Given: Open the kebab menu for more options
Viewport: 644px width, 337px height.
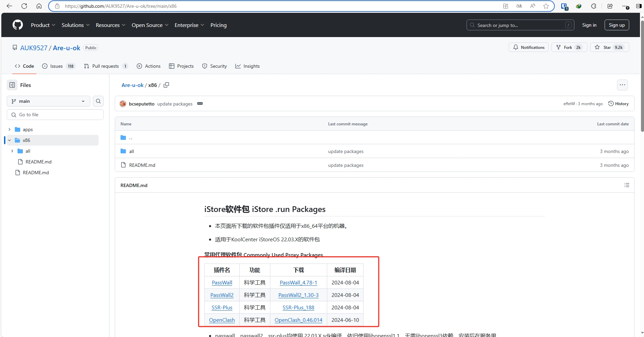Looking at the screenshot, I should 622,85.
